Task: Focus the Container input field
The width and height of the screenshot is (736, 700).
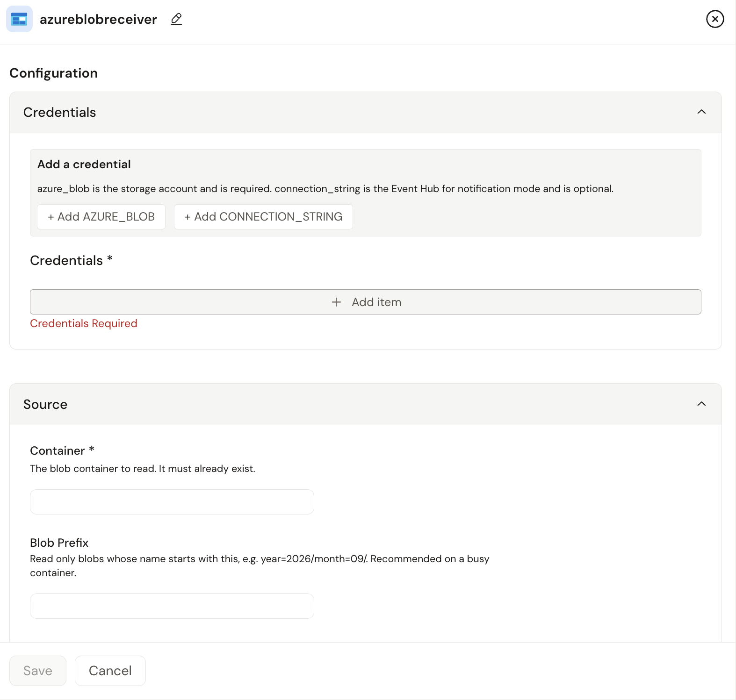Action: pyautogui.click(x=172, y=502)
